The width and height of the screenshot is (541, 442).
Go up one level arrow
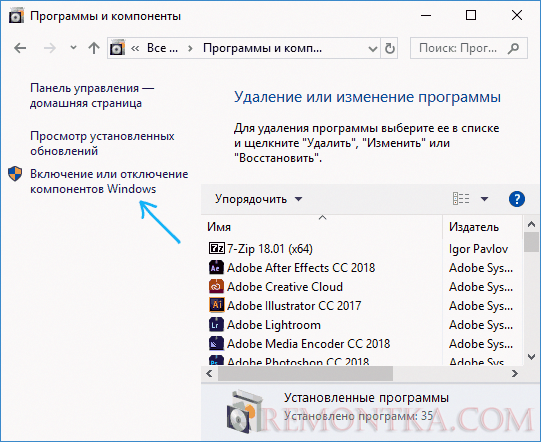94,48
